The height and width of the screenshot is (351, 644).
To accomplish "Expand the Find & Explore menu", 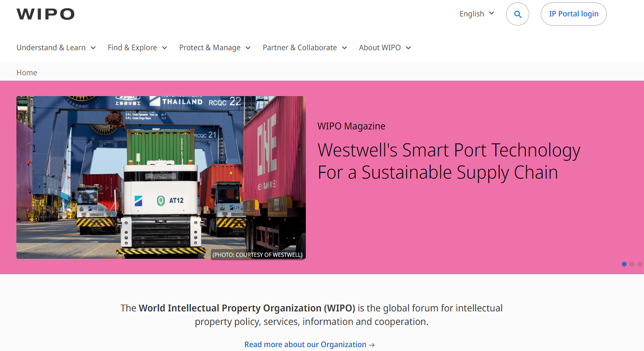I will point(137,47).
